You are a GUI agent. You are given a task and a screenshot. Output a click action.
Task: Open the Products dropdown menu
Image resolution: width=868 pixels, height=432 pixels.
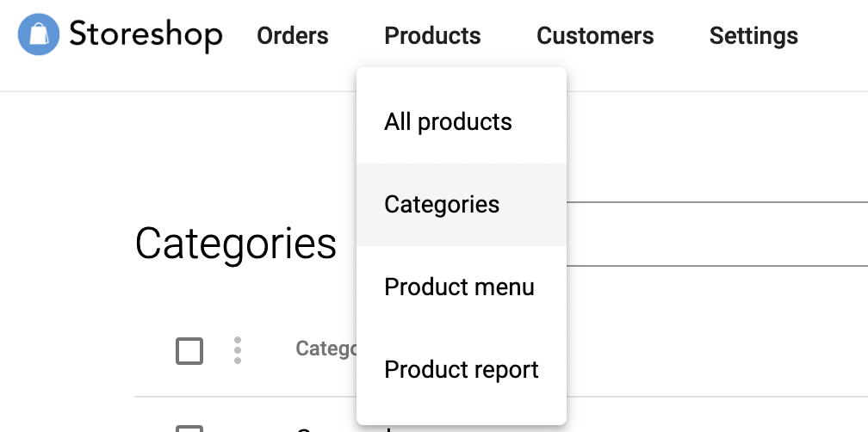pyautogui.click(x=432, y=36)
